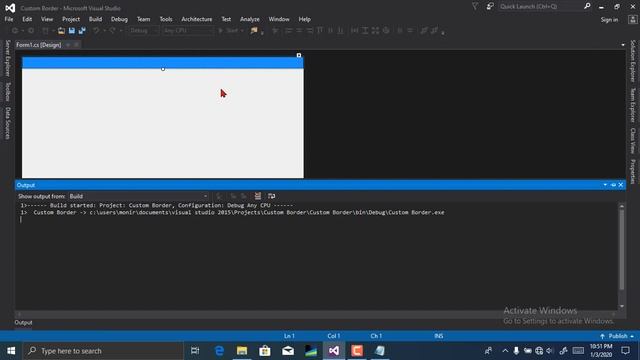This screenshot has height=360, width=640.
Task: Click Save All toolbar icon
Action: (x=82, y=31)
